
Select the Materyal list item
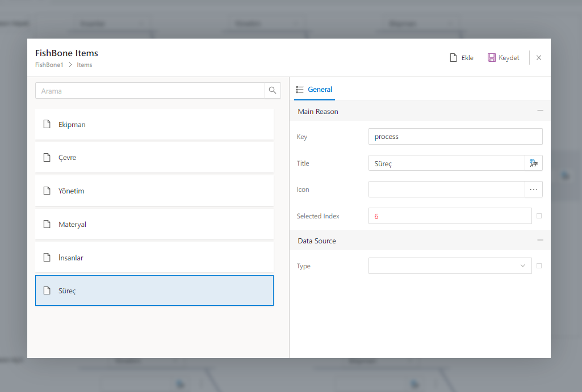(x=154, y=225)
